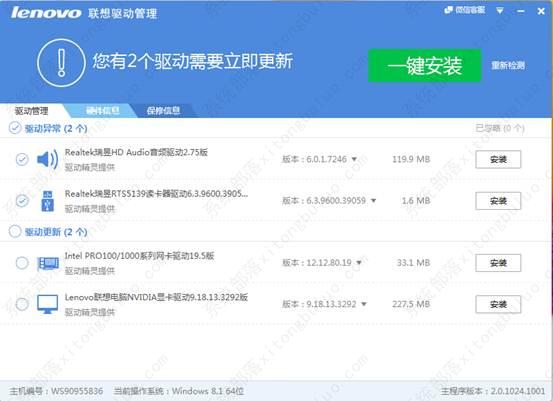Screen dimensions: 553x401
Task: Click the 227.5 MB size value
Action: click(x=411, y=304)
